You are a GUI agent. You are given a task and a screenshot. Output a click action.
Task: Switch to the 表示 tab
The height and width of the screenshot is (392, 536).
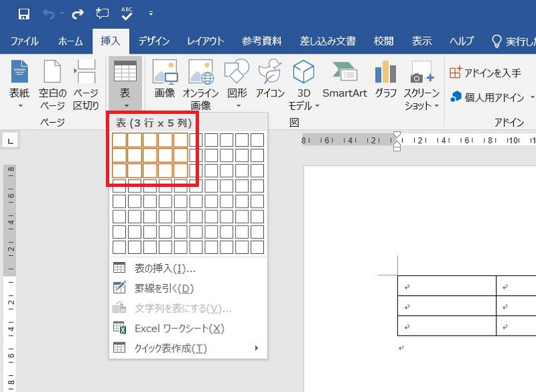point(422,42)
